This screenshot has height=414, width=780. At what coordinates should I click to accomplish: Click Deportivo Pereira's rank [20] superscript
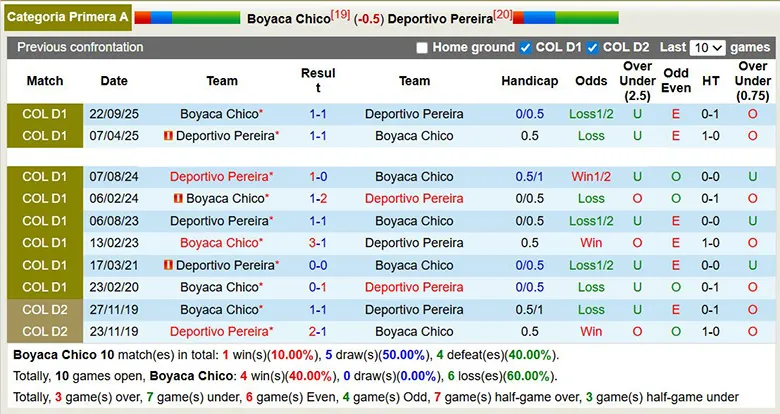coord(503,15)
